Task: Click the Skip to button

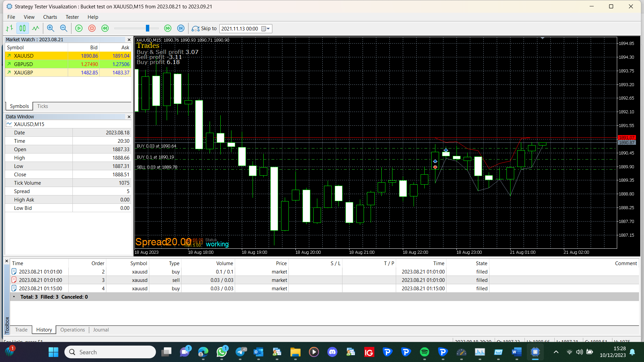Action: pyautogui.click(x=204, y=28)
